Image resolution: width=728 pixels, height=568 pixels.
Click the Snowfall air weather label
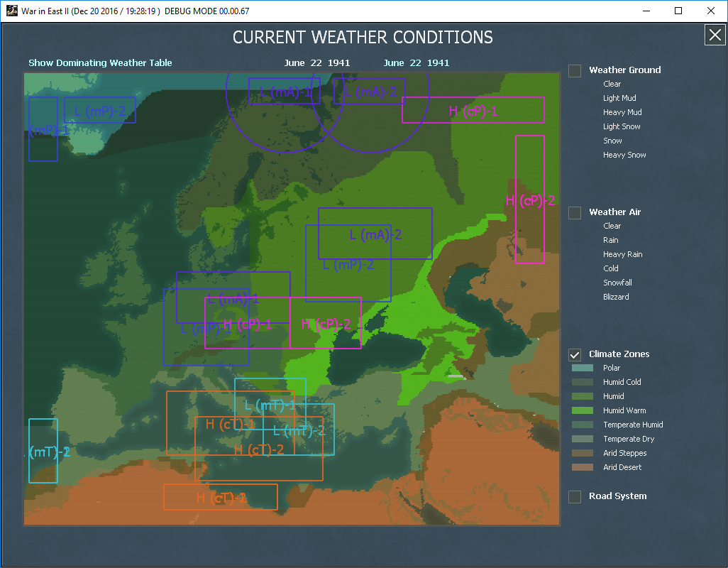617,283
